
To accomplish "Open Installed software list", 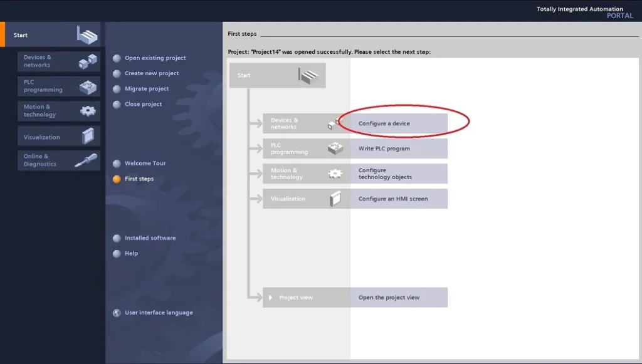I will (x=150, y=238).
